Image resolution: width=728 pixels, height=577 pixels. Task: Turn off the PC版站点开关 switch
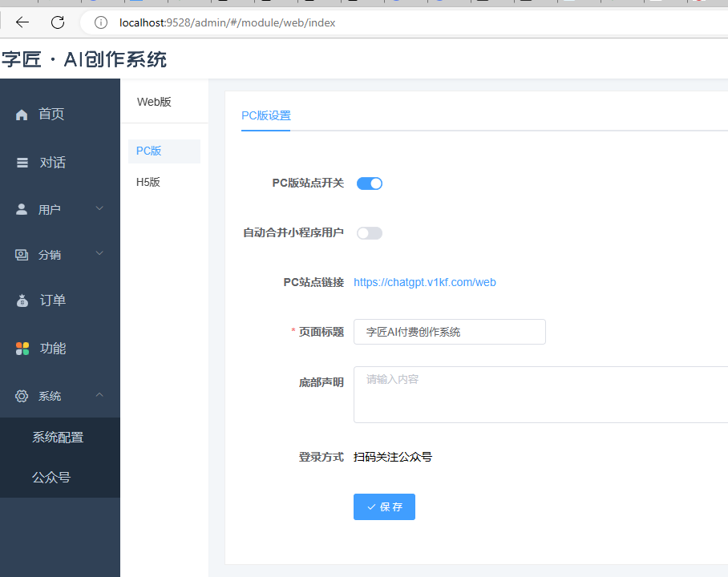tap(369, 184)
